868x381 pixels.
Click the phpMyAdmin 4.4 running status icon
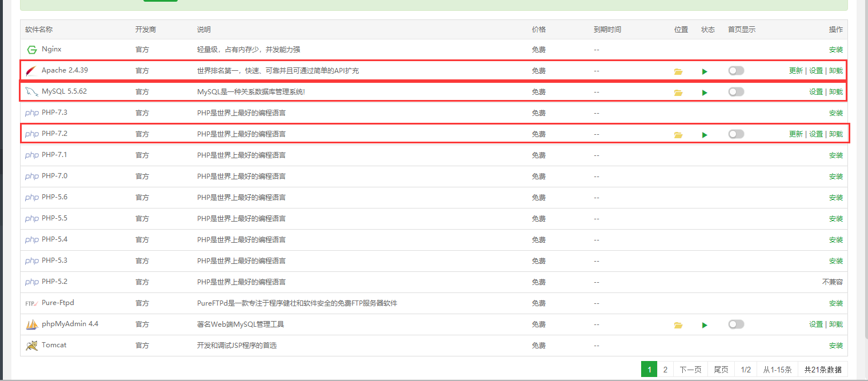705,325
